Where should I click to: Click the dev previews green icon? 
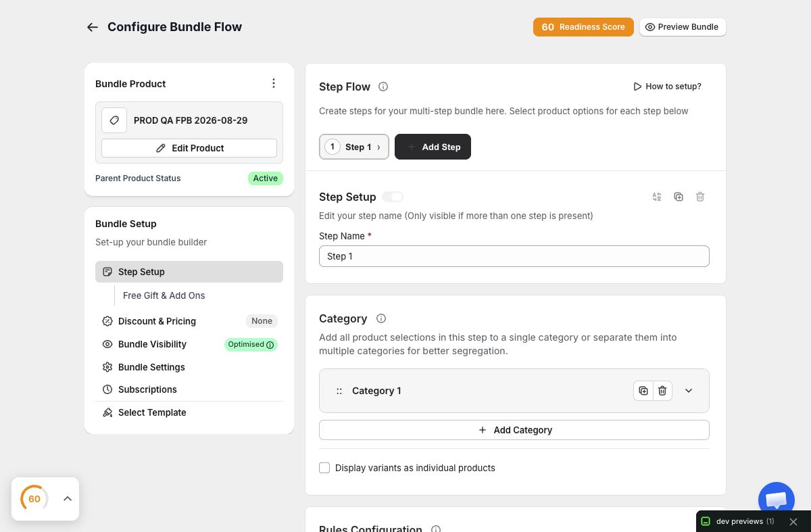[x=706, y=521]
